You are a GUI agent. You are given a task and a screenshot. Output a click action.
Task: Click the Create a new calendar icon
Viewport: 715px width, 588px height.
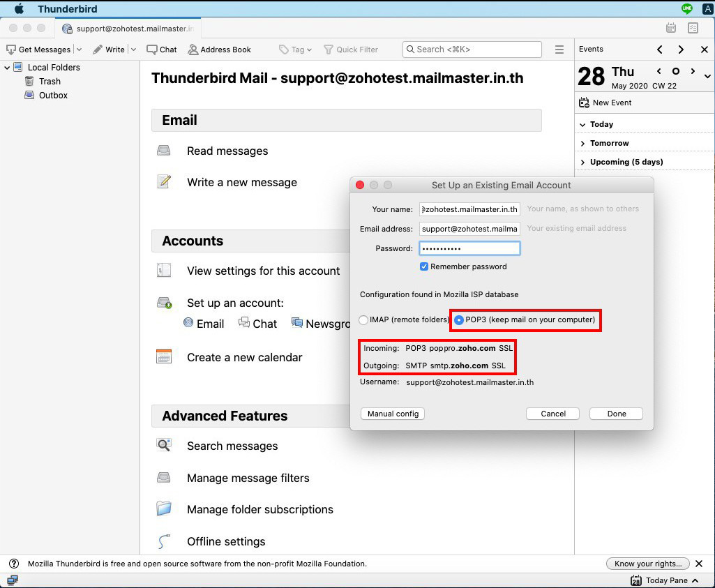(164, 356)
